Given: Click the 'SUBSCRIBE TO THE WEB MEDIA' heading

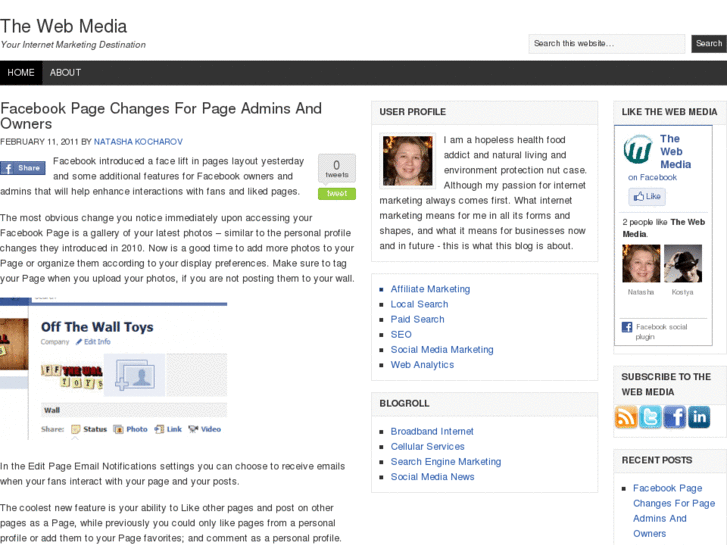Looking at the screenshot, I should pyautogui.click(x=666, y=385).
